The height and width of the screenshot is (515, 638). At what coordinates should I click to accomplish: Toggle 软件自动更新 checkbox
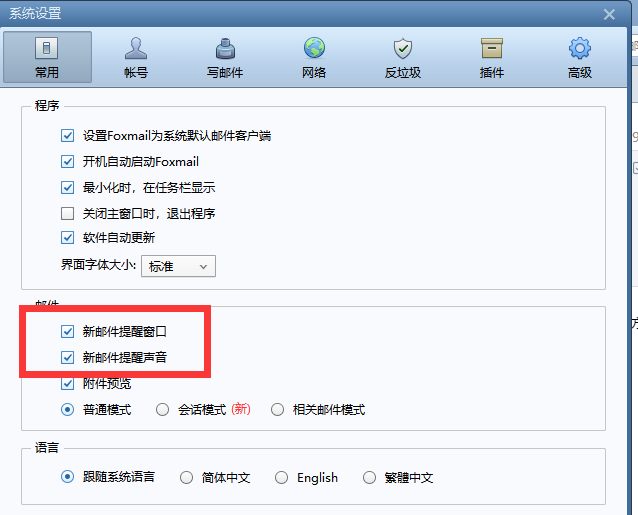(68, 238)
